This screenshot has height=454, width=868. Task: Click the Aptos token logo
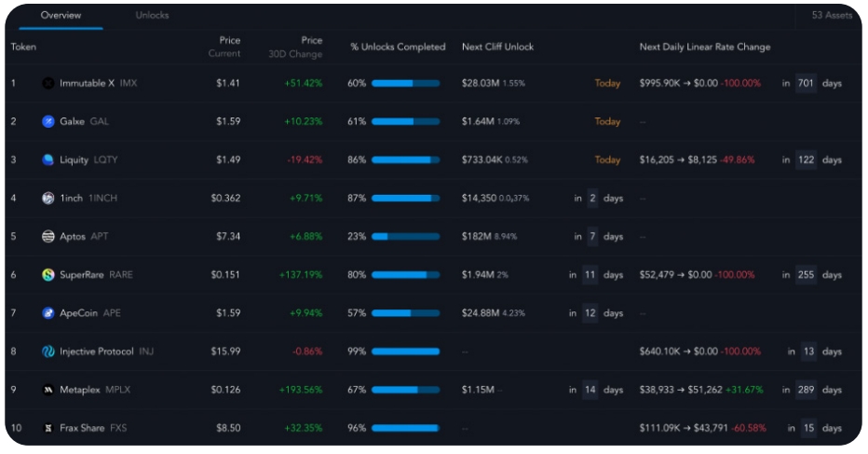pos(48,236)
